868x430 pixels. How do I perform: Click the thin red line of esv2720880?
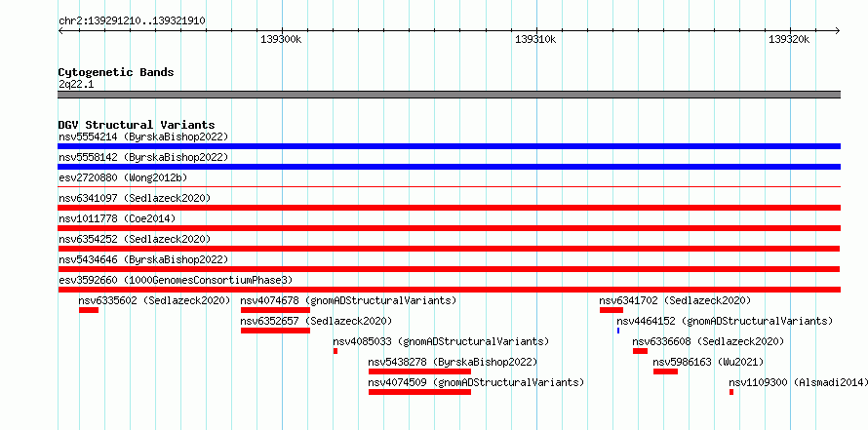pos(449,187)
